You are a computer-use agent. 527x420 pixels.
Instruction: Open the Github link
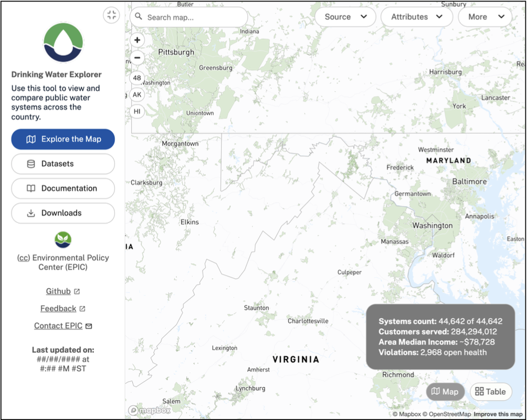(x=58, y=291)
